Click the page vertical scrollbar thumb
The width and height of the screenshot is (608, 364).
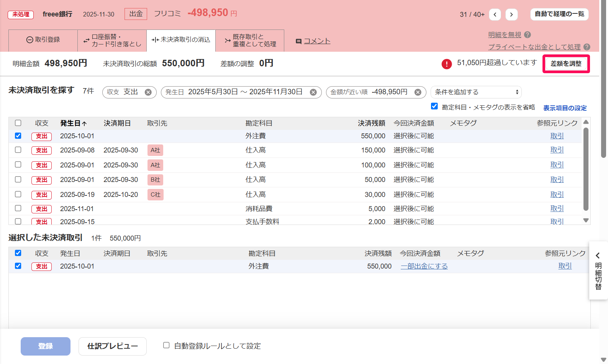click(604, 79)
